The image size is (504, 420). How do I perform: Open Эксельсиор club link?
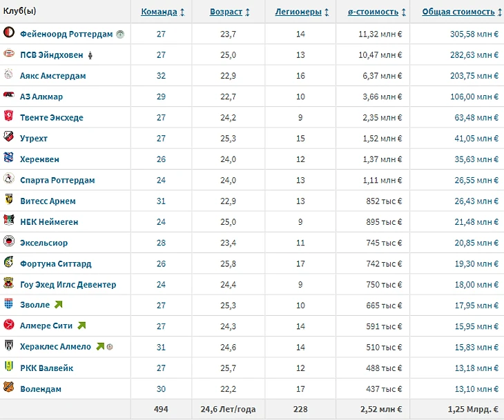[44, 243]
